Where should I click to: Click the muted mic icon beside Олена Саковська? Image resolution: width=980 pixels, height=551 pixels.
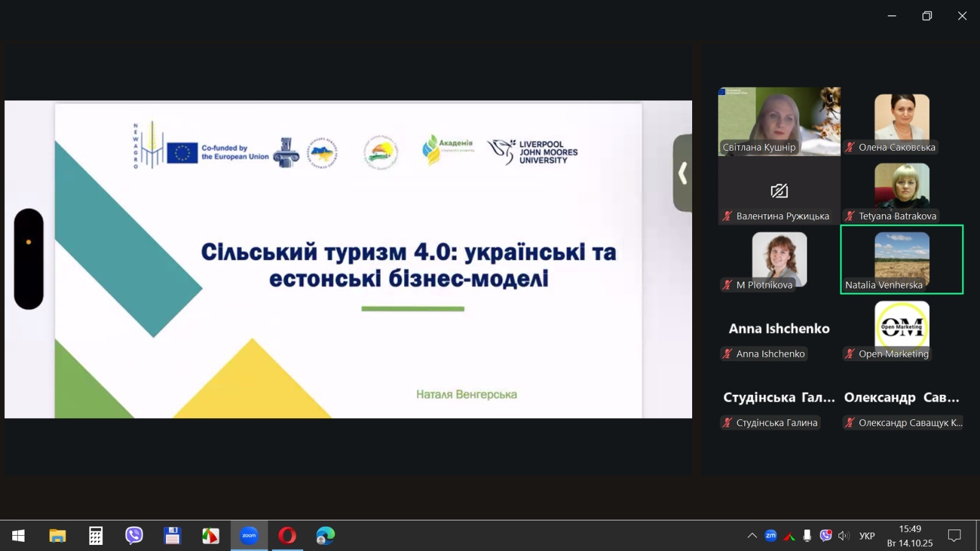[x=850, y=147]
